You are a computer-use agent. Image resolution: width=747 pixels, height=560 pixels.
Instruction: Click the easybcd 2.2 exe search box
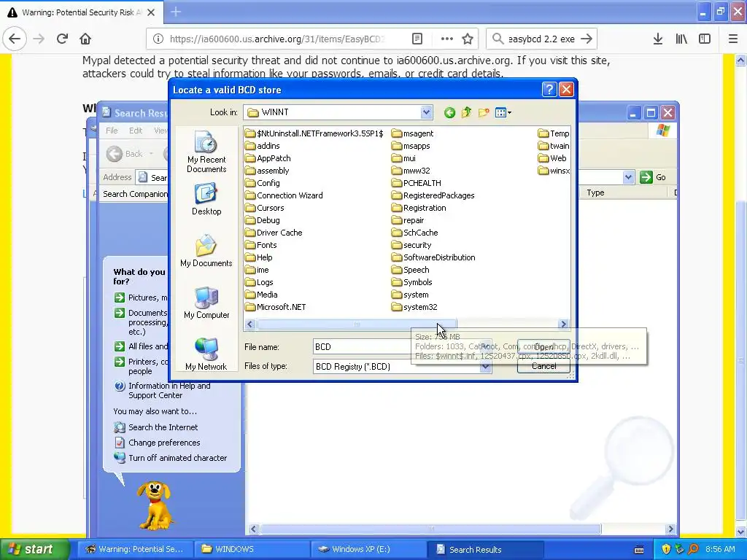tap(542, 39)
